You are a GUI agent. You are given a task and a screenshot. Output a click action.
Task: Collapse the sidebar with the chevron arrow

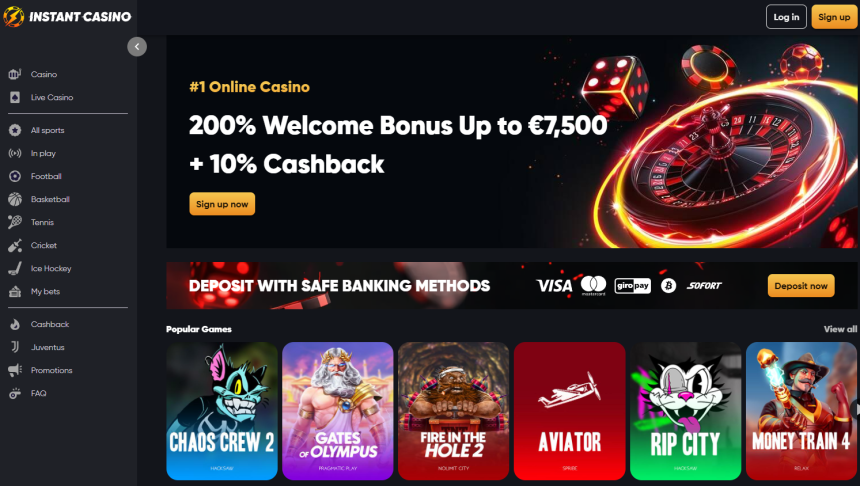(137, 47)
